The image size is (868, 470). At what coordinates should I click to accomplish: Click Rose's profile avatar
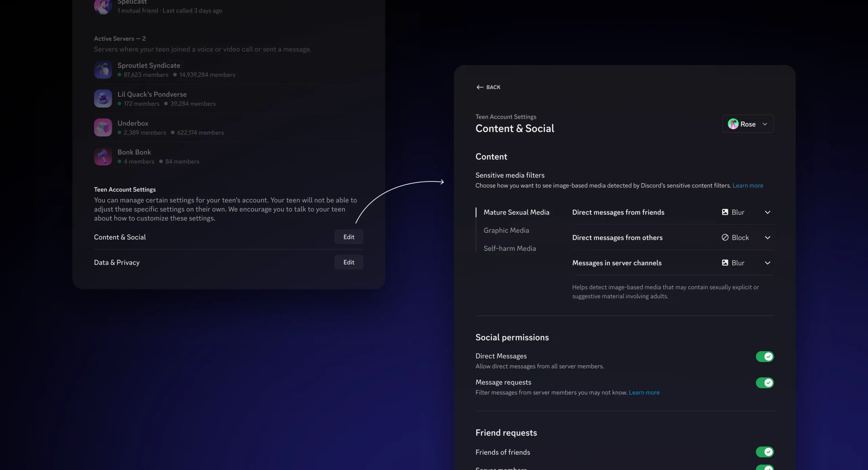(733, 124)
